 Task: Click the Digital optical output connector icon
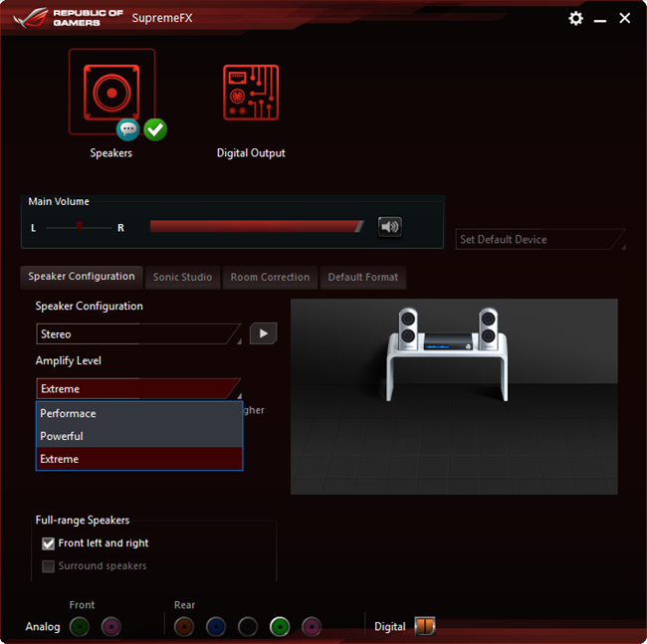coord(425,626)
